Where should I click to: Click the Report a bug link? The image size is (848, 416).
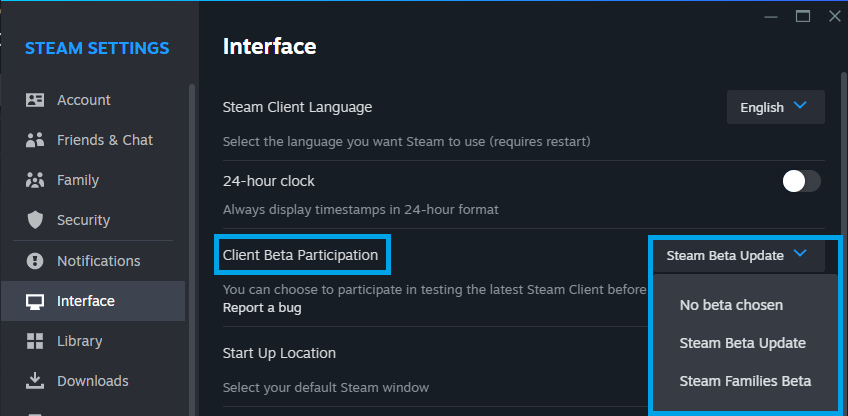coord(262,308)
